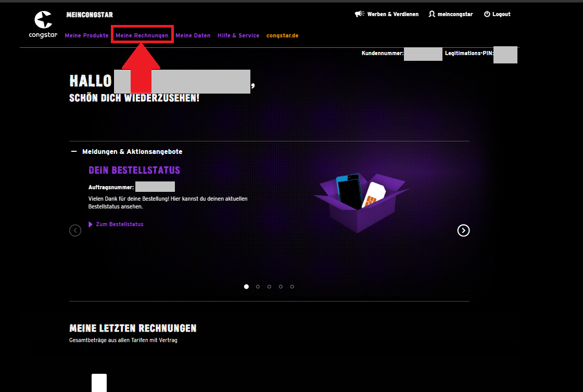Open the Meine Rechnungen menu
Screen dimensions: 583x392
(142, 36)
